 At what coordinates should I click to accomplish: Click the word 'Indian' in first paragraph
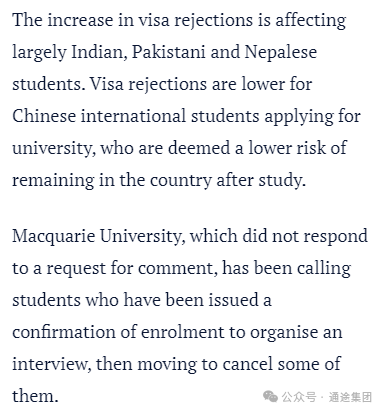click(99, 52)
